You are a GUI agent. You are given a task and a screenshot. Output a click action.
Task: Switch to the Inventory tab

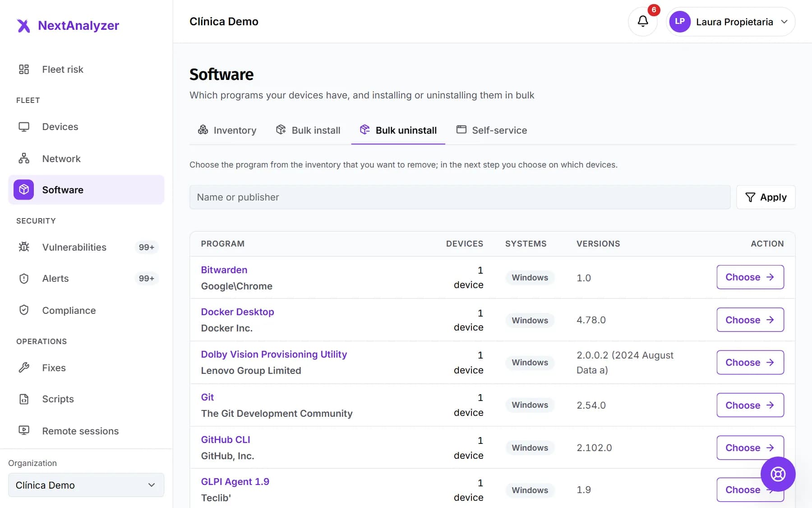(x=227, y=130)
